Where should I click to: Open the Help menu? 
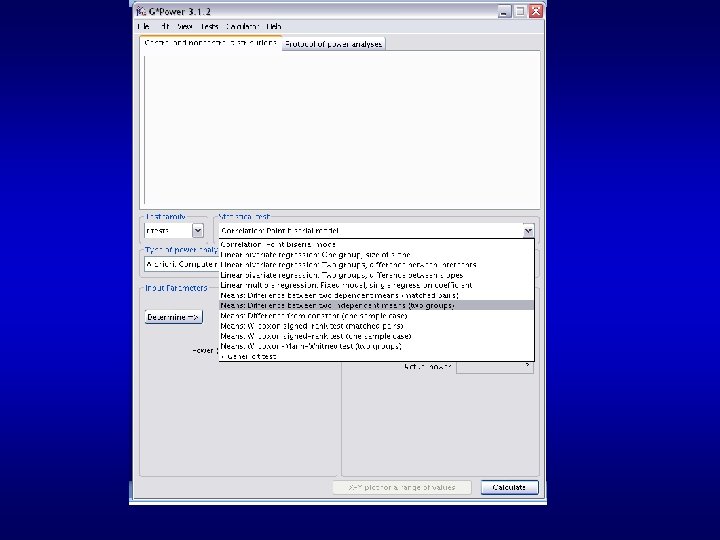pyautogui.click(x=274, y=27)
